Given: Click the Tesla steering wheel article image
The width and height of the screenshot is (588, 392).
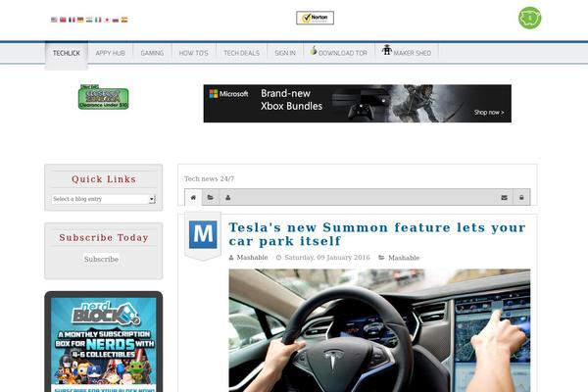Looking at the screenshot, I should pos(379,330).
